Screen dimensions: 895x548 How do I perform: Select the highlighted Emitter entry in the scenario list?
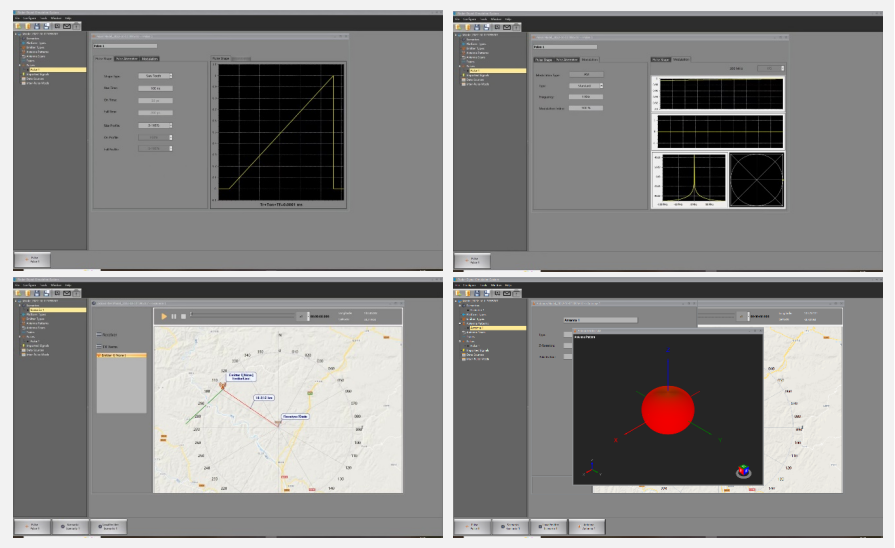click(x=122, y=356)
